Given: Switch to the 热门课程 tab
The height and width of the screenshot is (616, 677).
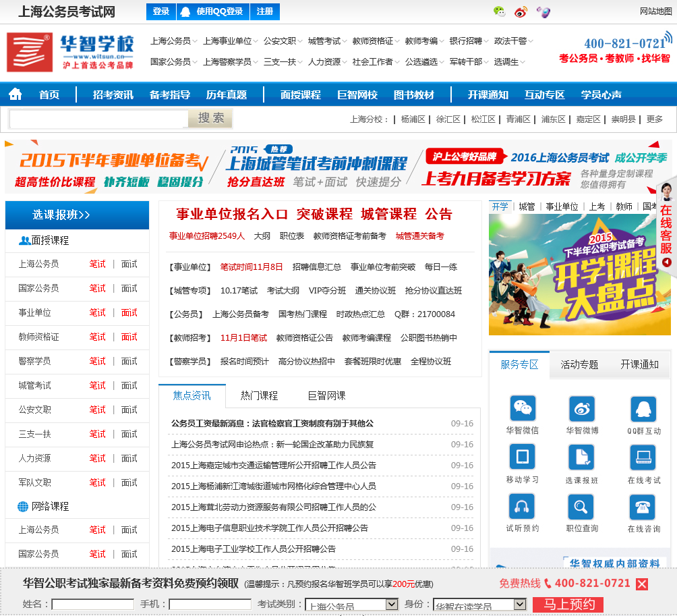Looking at the screenshot, I should click(x=259, y=395).
